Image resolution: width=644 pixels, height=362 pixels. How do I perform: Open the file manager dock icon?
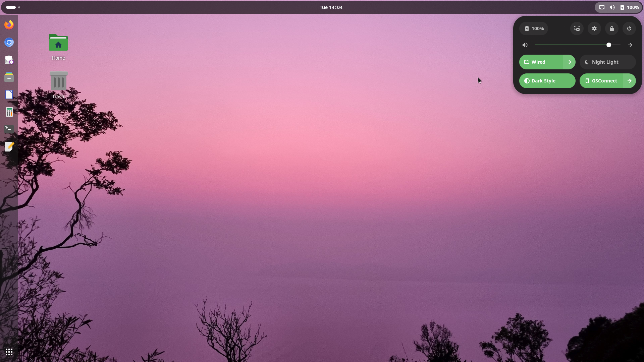9,77
